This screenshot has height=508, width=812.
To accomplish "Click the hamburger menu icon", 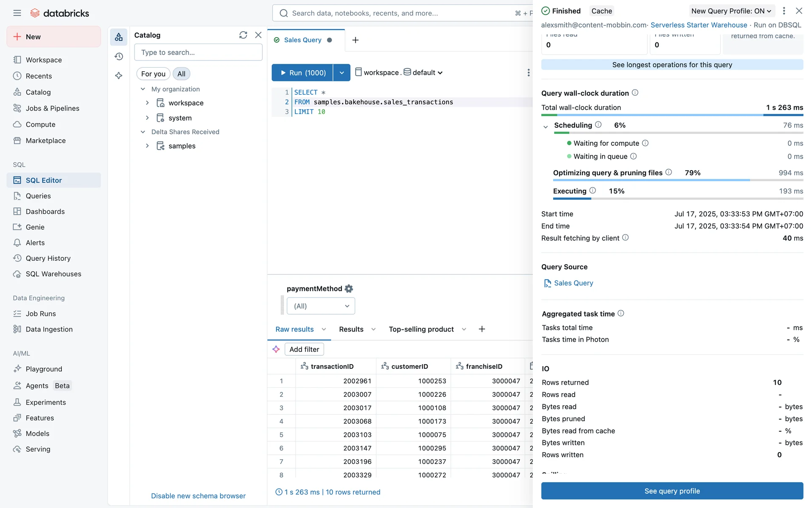I will tap(17, 13).
